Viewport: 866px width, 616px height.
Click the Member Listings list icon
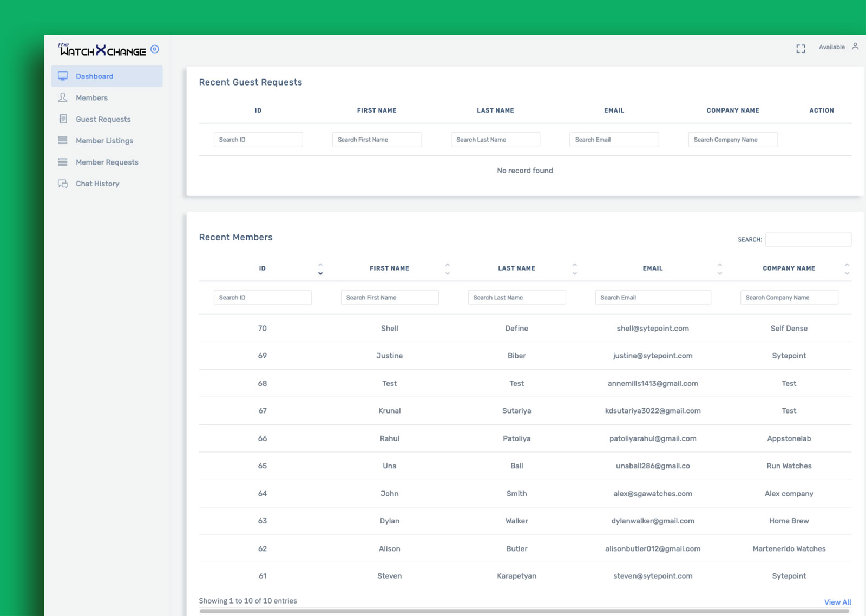[63, 141]
